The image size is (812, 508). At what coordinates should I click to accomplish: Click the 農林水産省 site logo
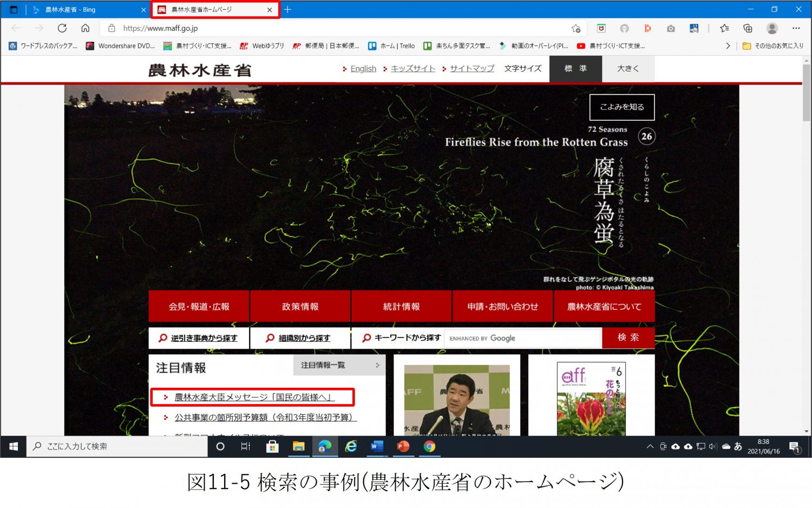pyautogui.click(x=200, y=70)
